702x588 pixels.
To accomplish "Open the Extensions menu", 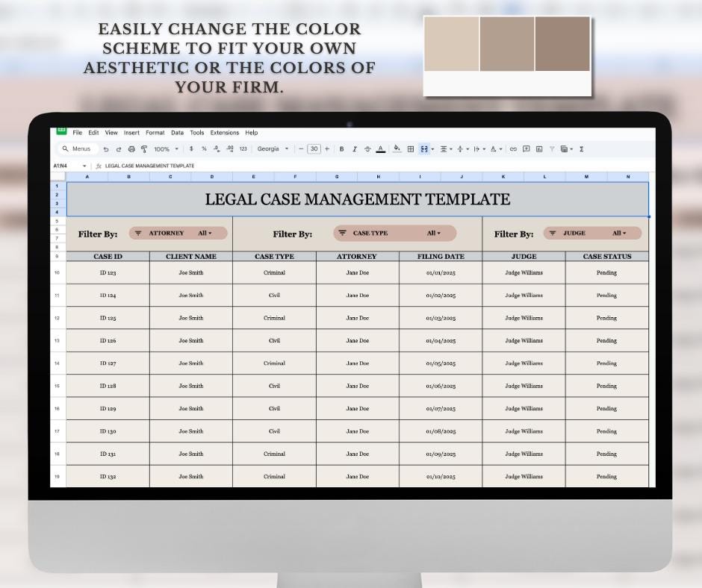I will (x=225, y=132).
